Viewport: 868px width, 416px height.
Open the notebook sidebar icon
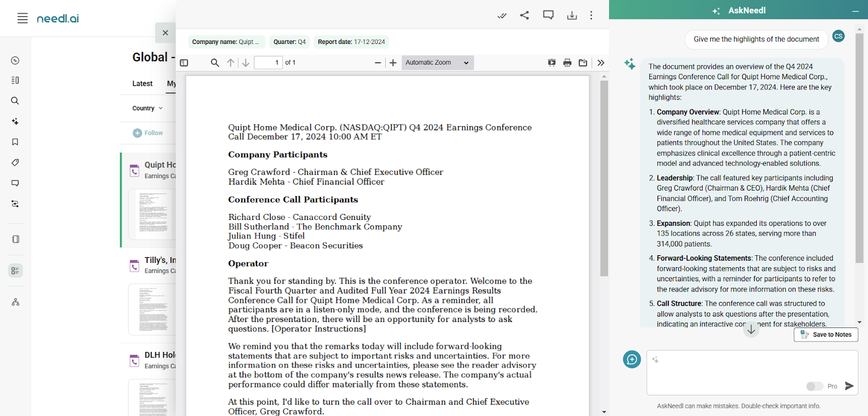point(15,239)
